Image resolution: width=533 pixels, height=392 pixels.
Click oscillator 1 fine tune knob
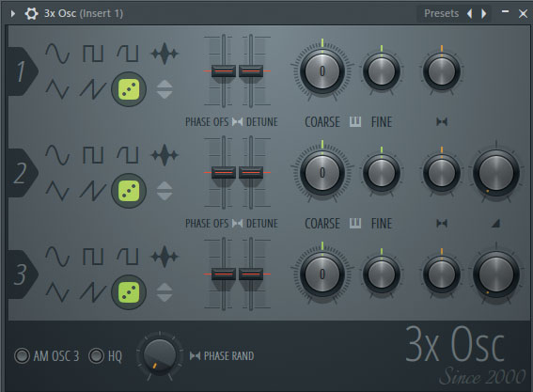point(382,71)
